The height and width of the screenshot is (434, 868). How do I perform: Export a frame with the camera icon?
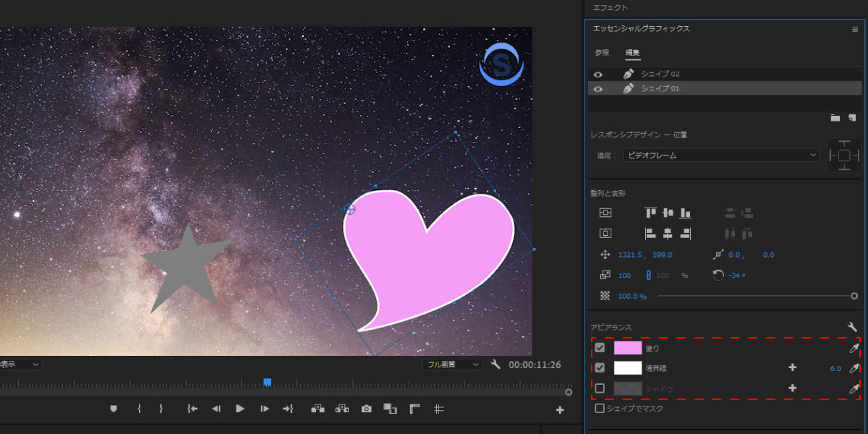point(367,409)
